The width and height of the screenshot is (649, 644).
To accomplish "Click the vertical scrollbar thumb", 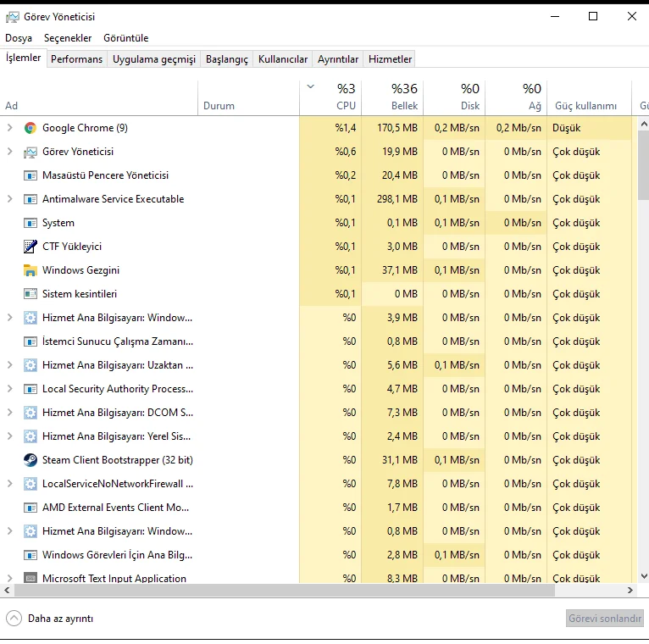I will [644, 165].
